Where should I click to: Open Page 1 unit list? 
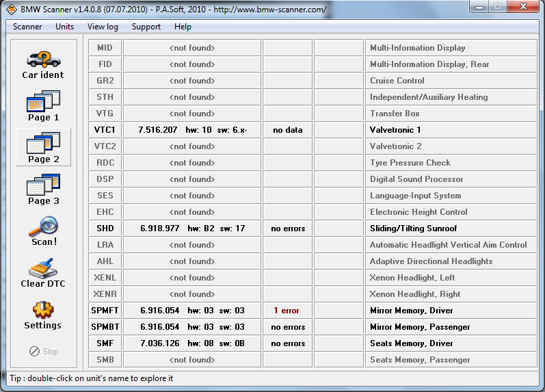coord(43,102)
